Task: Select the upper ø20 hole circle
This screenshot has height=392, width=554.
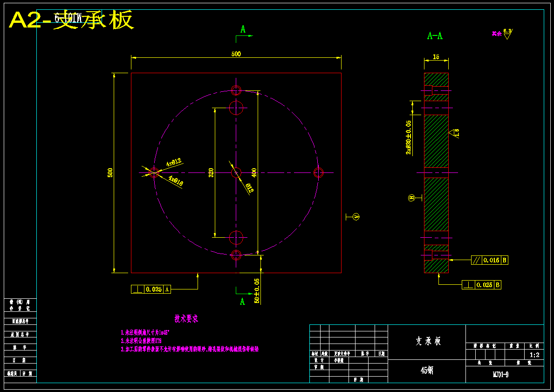Action: coord(236,108)
